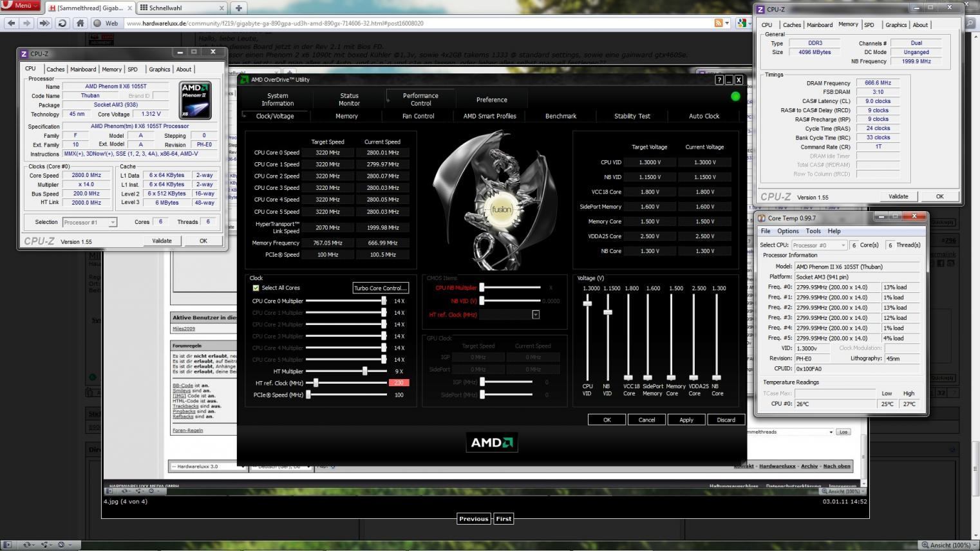Viewport: 980px width, 551px height.
Task: Open the Benchmark sub-tab
Action: (x=561, y=116)
